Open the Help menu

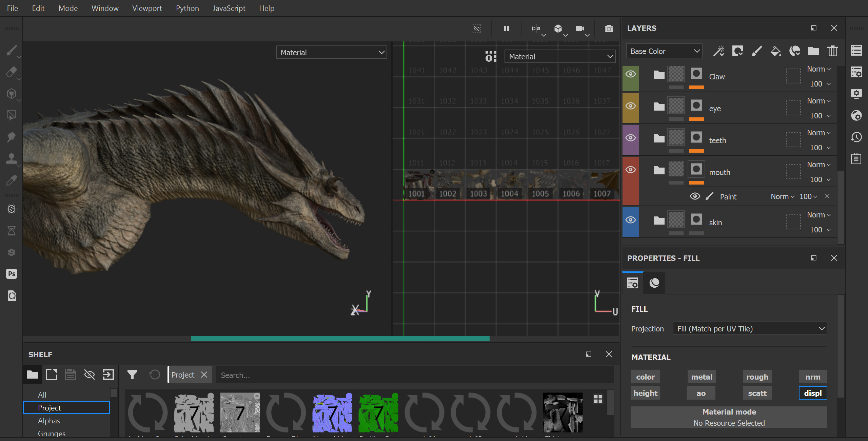click(267, 8)
